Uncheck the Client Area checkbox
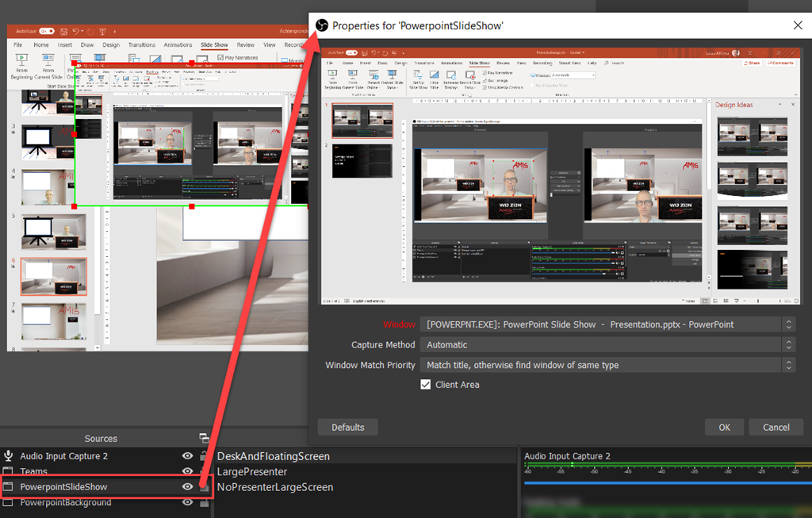This screenshot has height=518, width=812. pyautogui.click(x=426, y=385)
